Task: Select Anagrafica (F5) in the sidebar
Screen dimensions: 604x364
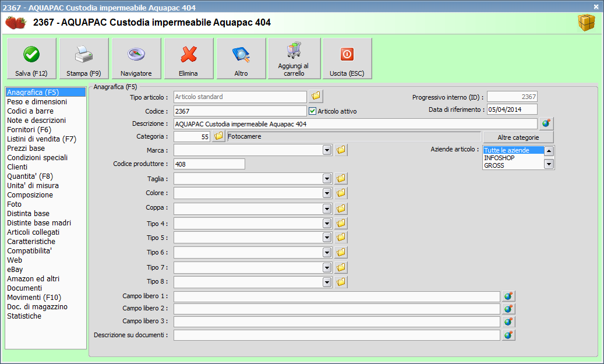Action: 45,92
